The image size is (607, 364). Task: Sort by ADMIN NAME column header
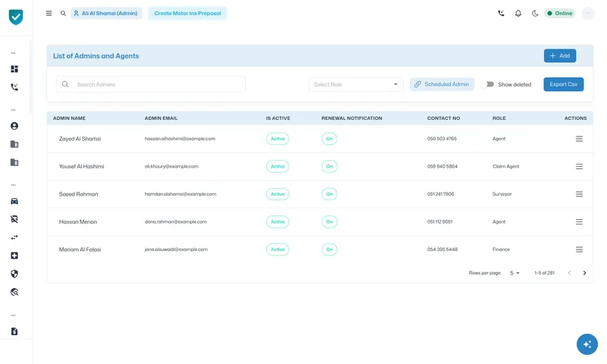[x=69, y=118]
